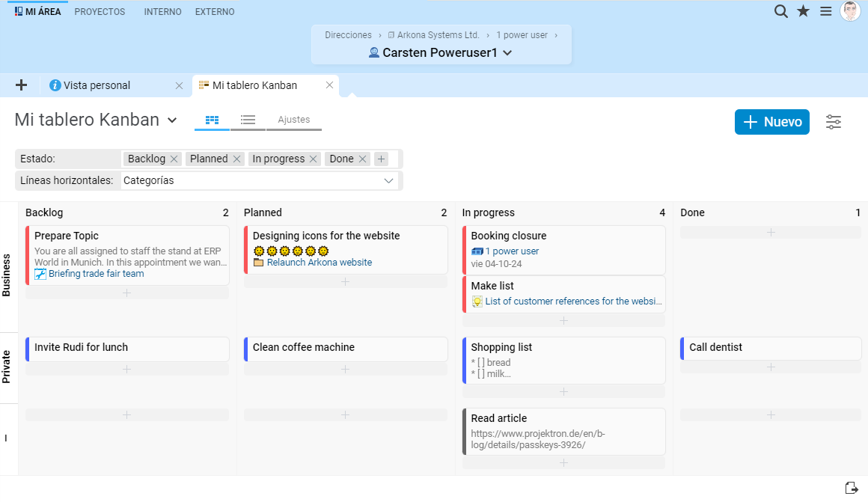The image size is (868, 502).
Task: Remove the Done status filter
Action: pyautogui.click(x=363, y=159)
